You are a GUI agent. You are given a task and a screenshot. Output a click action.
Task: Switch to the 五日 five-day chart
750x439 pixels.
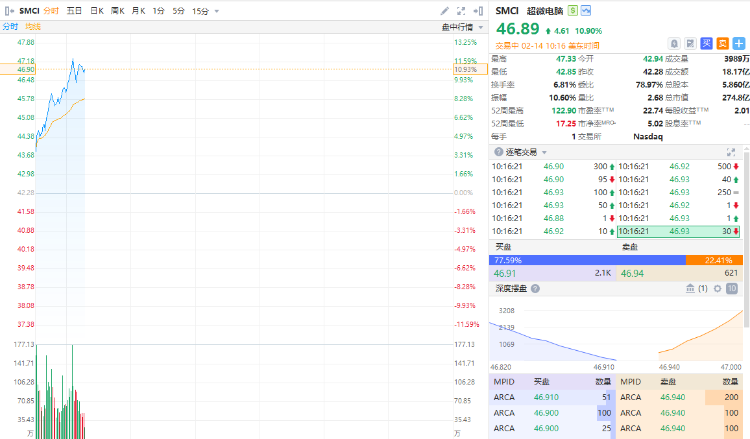tap(74, 11)
